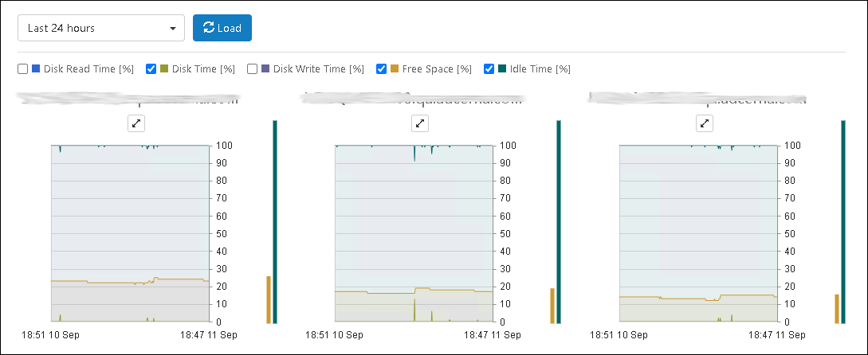This screenshot has height=355, width=868.
Task: Click the teal Idle Time legend square
Action: pyautogui.click(x=503, y=68)
